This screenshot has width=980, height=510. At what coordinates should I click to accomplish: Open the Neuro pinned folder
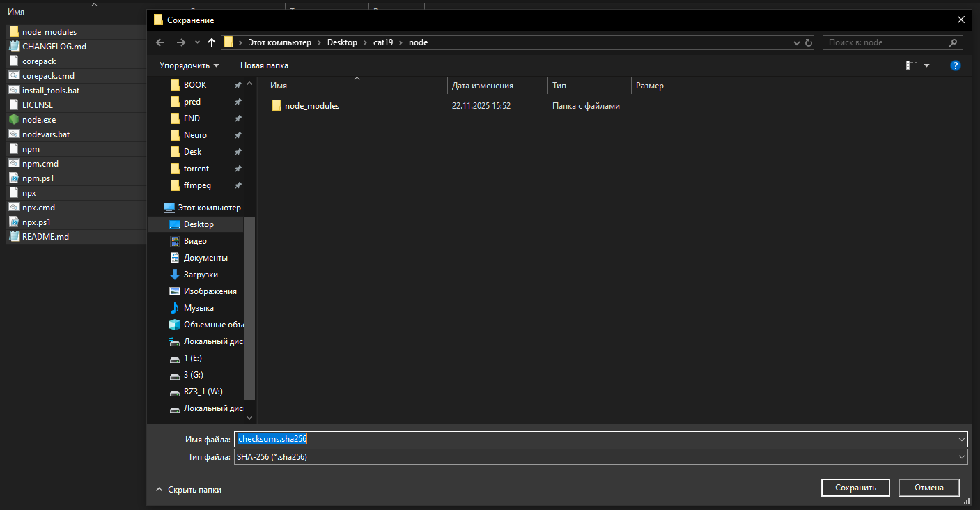[x=195, y=135]
